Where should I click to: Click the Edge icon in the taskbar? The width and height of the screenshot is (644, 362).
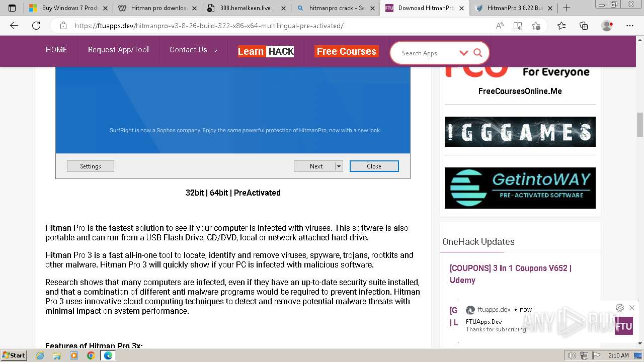click(108, 355)
